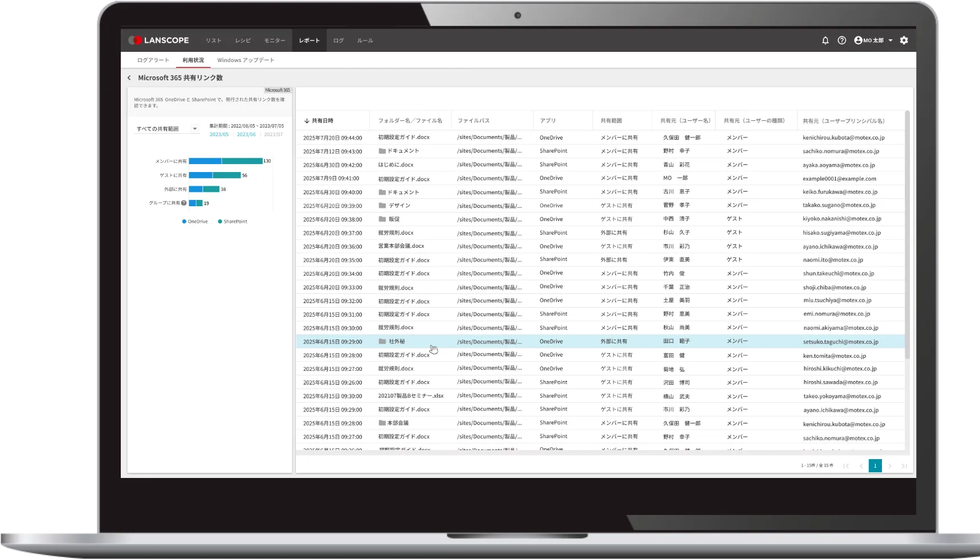Switch to the ログアラート tab
The image size is (980, 560).
tap(153, 60)
